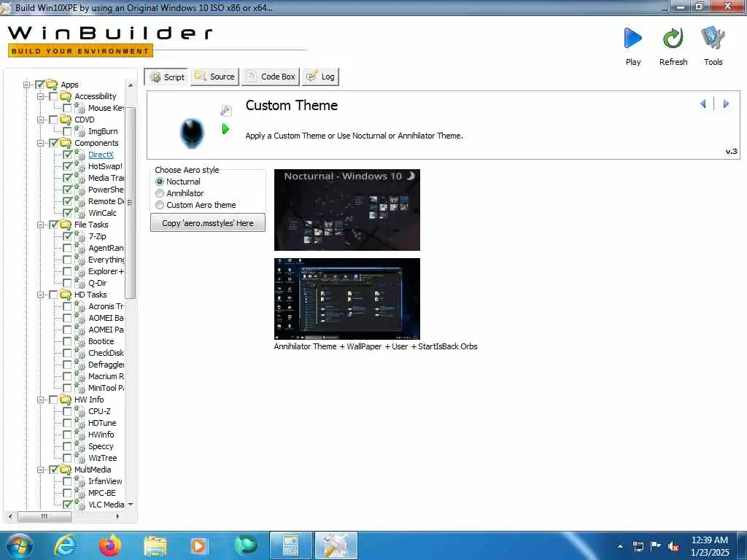Click the Annihilator theme preview thumbnail

(347, 298)
